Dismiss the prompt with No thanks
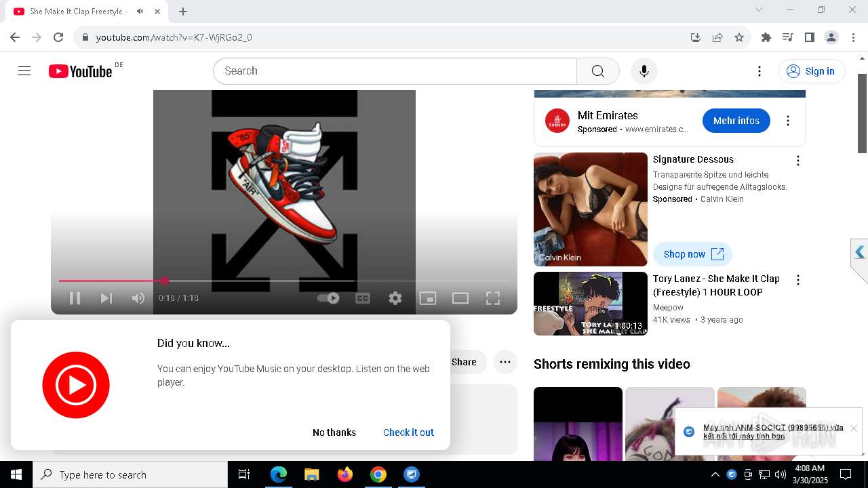 [x=334, y=432]
